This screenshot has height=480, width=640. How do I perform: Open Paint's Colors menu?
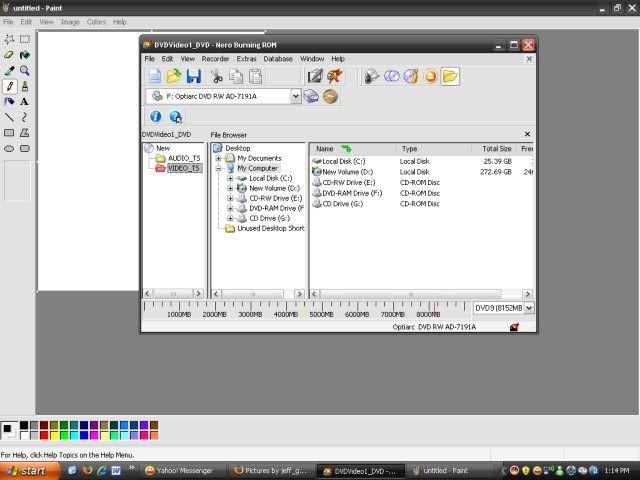point(96,22)
